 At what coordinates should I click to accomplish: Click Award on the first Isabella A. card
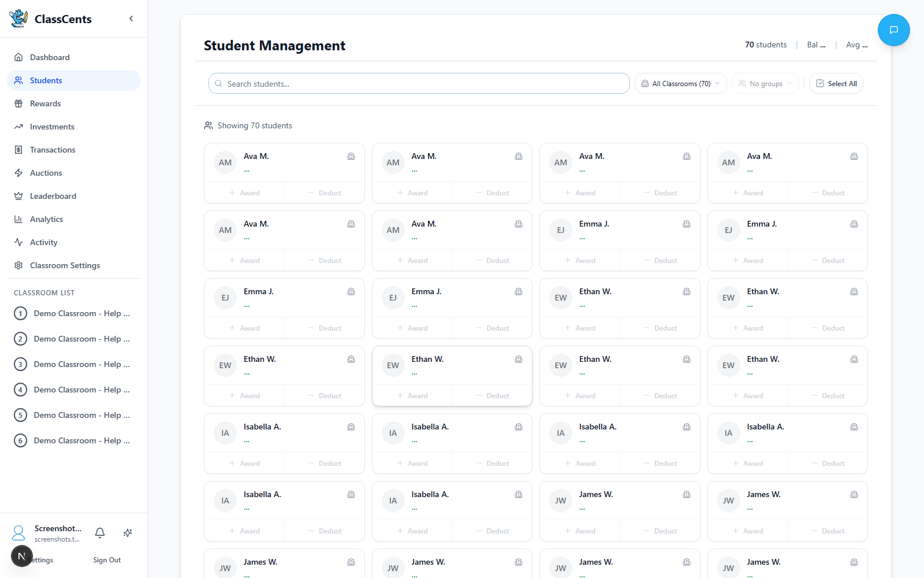tap(244, 464)
